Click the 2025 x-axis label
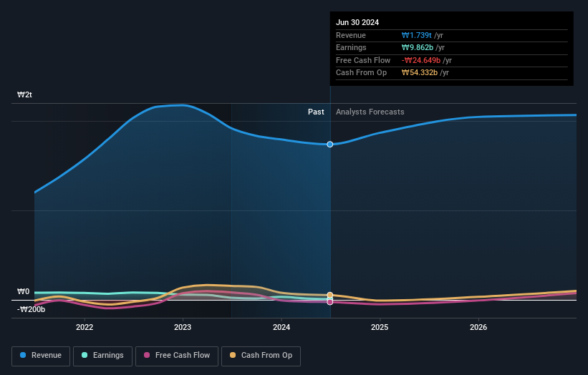This screenshot has height=375, width=588. (380, 327)
